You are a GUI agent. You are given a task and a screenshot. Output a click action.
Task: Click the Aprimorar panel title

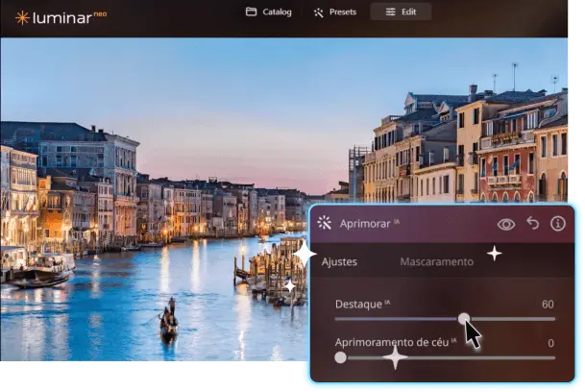coord(370,224)
